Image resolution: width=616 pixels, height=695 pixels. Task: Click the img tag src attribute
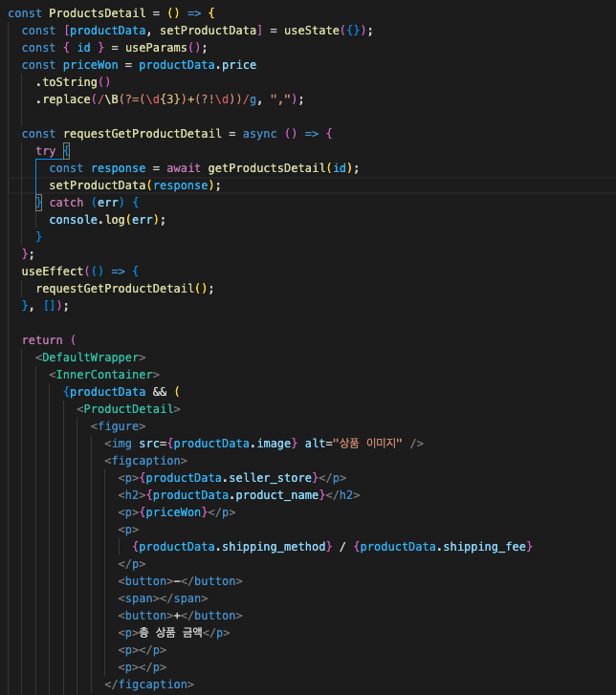(218, 444)
